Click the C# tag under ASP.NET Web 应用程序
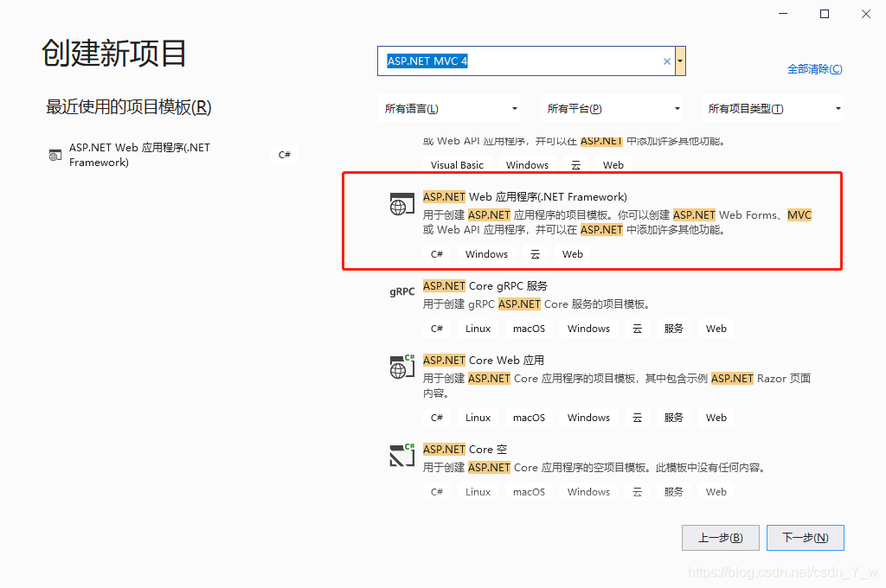 [x=437, y=254]
